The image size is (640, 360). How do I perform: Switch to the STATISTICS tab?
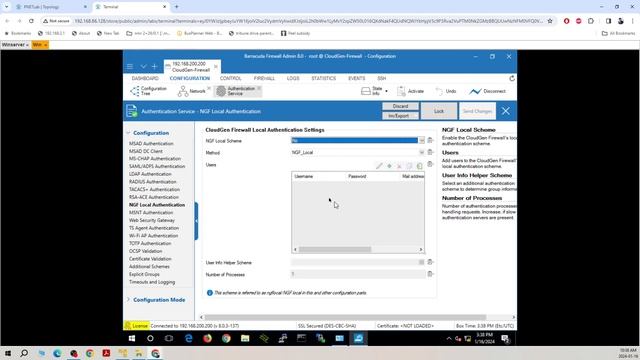pyautogui.click(x=324, y=78)
